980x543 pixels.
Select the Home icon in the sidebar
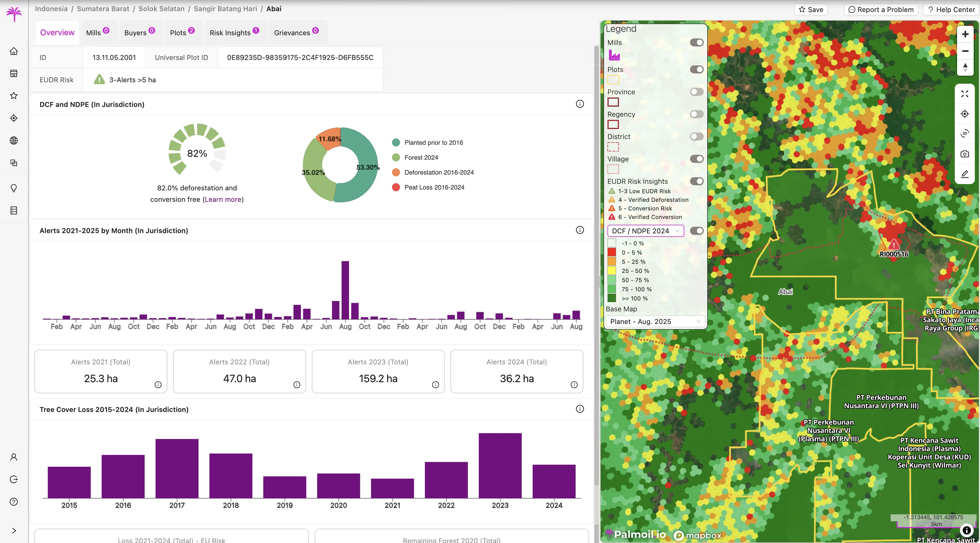pyautogui.click(x=14, y=51)
